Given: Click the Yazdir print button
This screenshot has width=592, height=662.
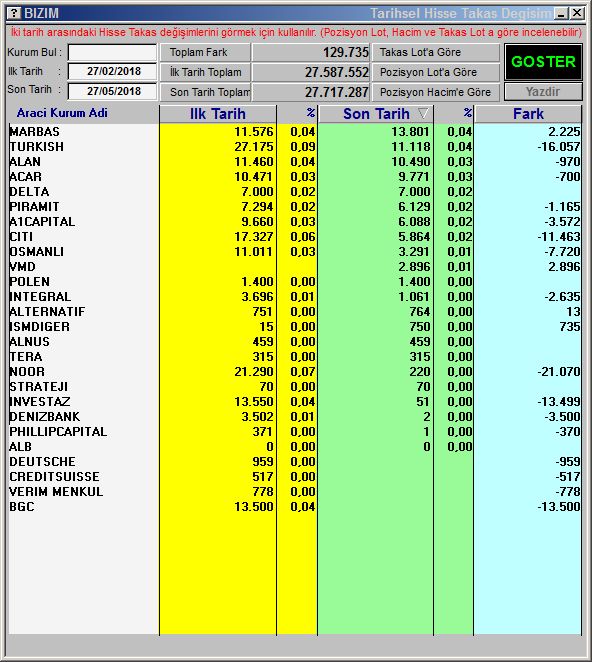Looking at the screenshot, I should click(x=543, y=92).
